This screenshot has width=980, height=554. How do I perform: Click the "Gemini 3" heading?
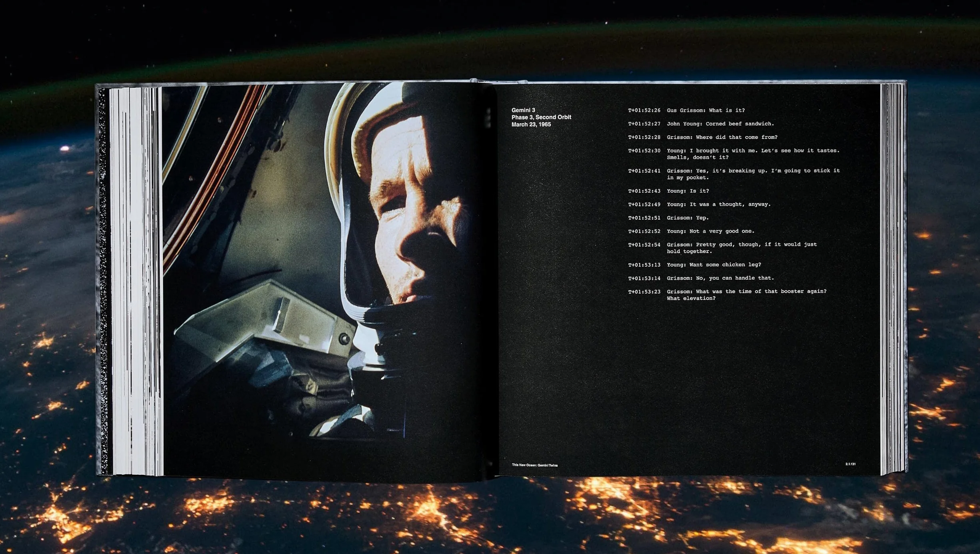pos(523,110)
